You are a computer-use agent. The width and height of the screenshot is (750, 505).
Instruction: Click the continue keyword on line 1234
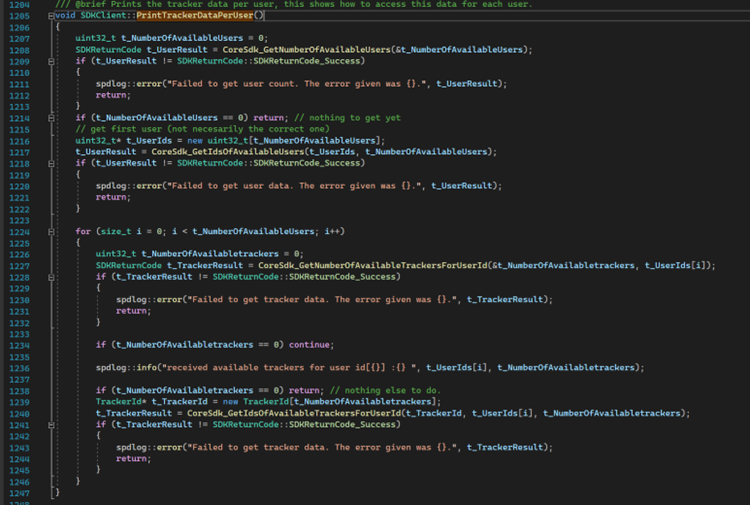pyautogui.click(x=309, y=345)
